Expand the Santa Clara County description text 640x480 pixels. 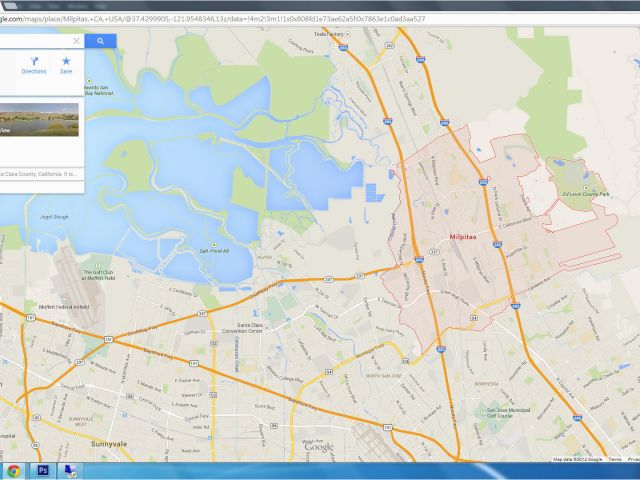(39, 174)
